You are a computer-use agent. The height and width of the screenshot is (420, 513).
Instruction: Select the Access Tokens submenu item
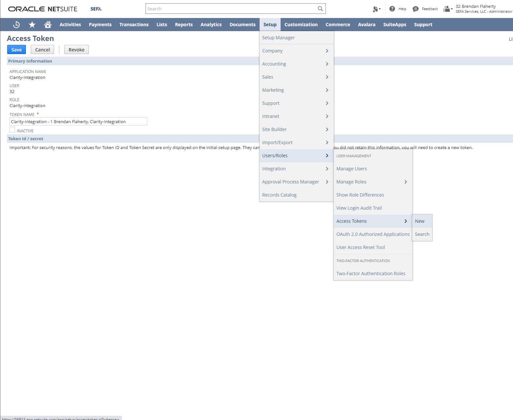coord(373,221)
